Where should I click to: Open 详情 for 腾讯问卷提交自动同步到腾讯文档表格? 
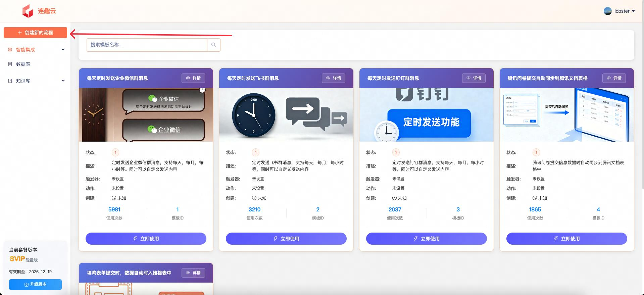click(614, 78)
